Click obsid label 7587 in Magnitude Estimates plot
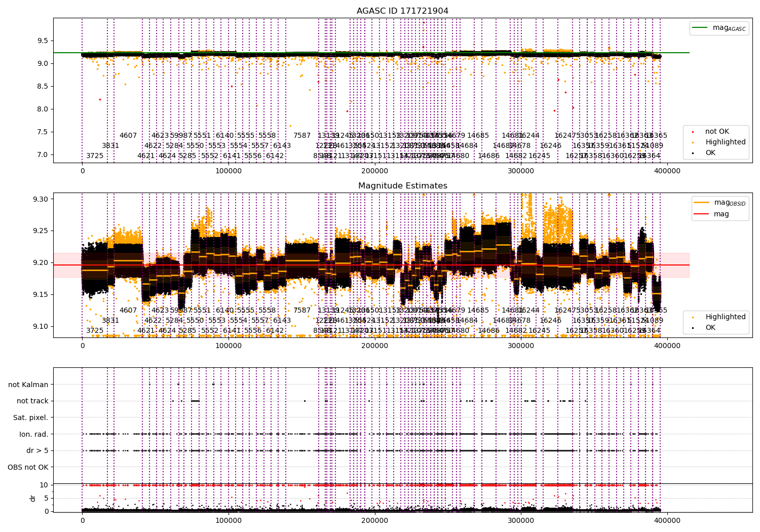Image resolution: width=760 pixels, height=532 pixels. (302, 311)
